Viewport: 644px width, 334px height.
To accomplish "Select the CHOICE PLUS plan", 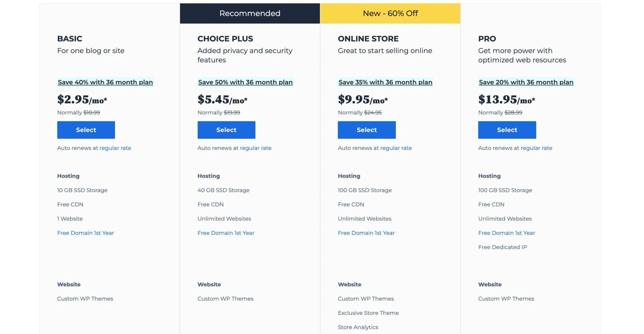I will 226,130.
